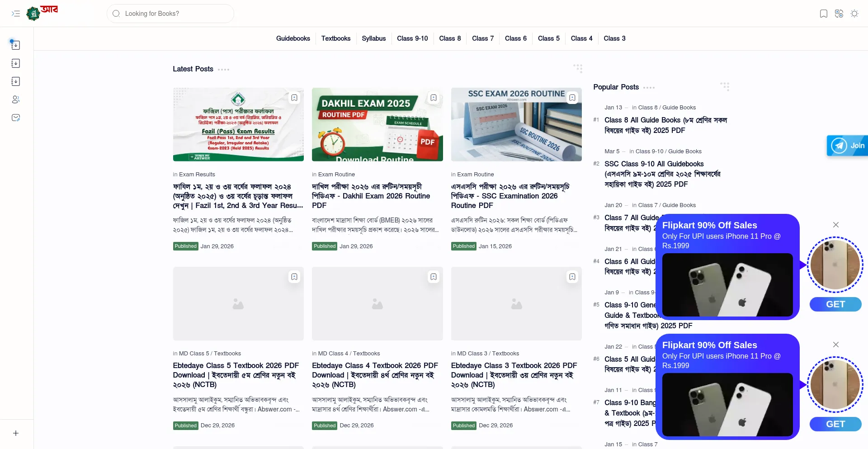Open the MD Class 5 / Textbooks category
This screenshot has width=868, height=449.
pos(210,354)
